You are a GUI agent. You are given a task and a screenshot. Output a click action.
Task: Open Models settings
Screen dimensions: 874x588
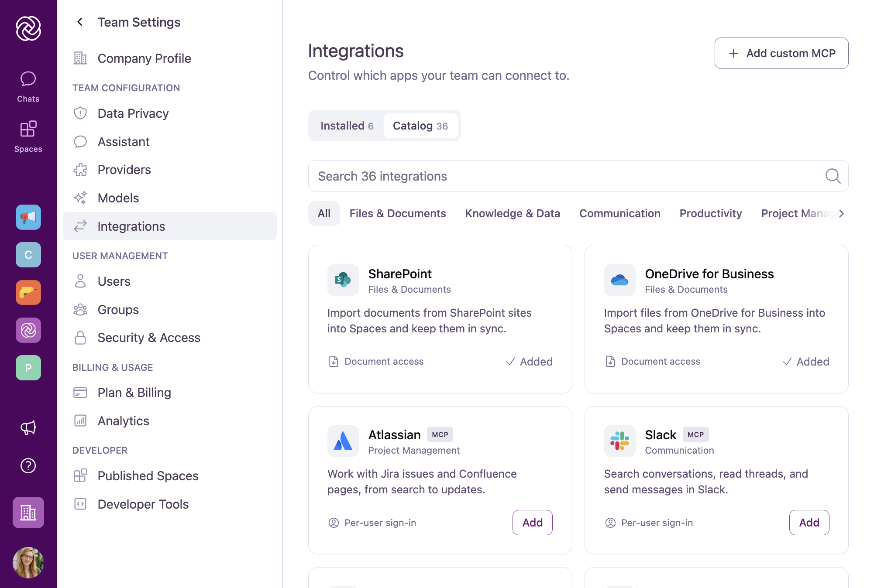170,198
